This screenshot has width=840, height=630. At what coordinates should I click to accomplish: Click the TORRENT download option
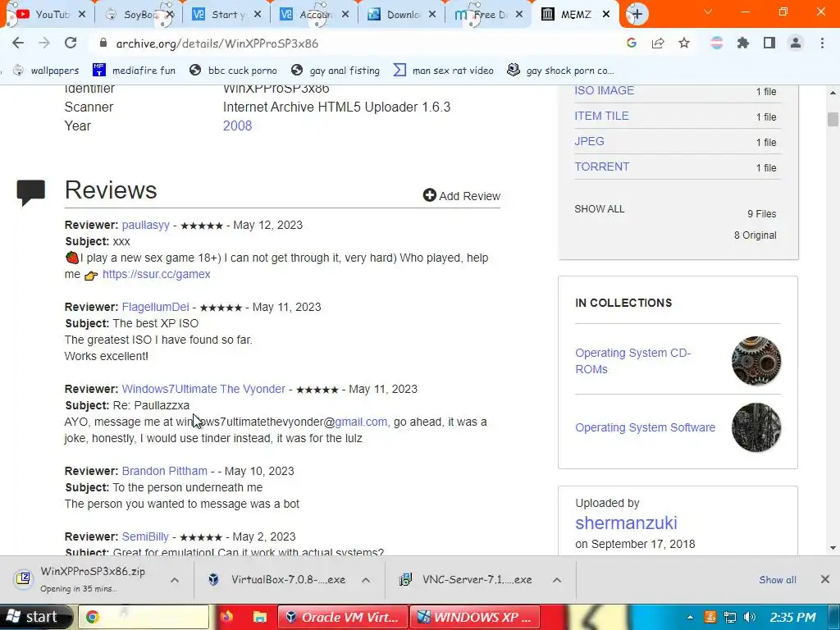click(x=601, y=167)
